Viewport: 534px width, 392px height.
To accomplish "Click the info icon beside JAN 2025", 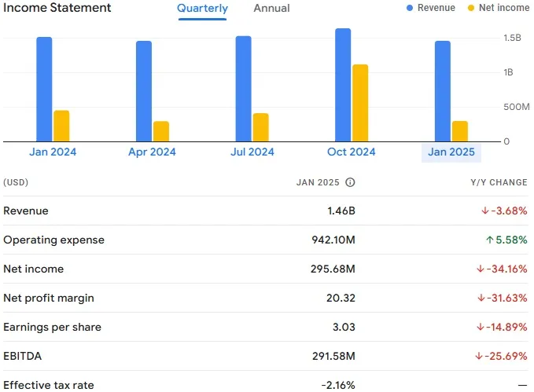I will [350, 182].
